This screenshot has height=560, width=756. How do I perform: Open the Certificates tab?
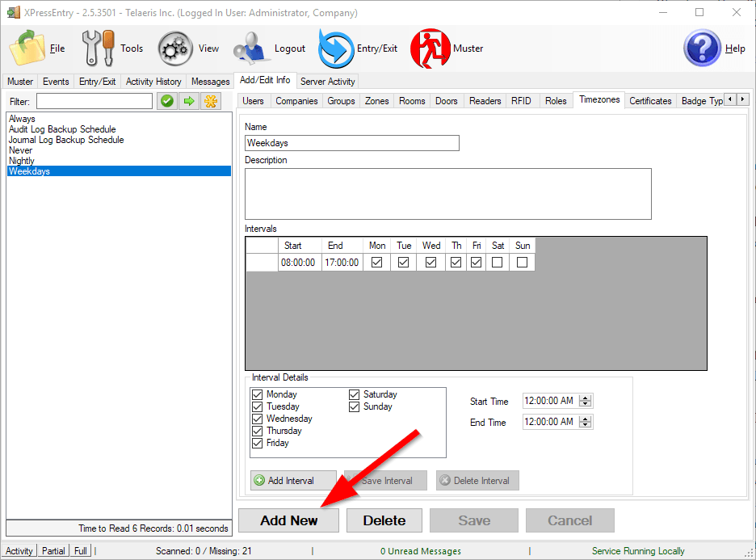pyautogui.click(x=650, y=101)
